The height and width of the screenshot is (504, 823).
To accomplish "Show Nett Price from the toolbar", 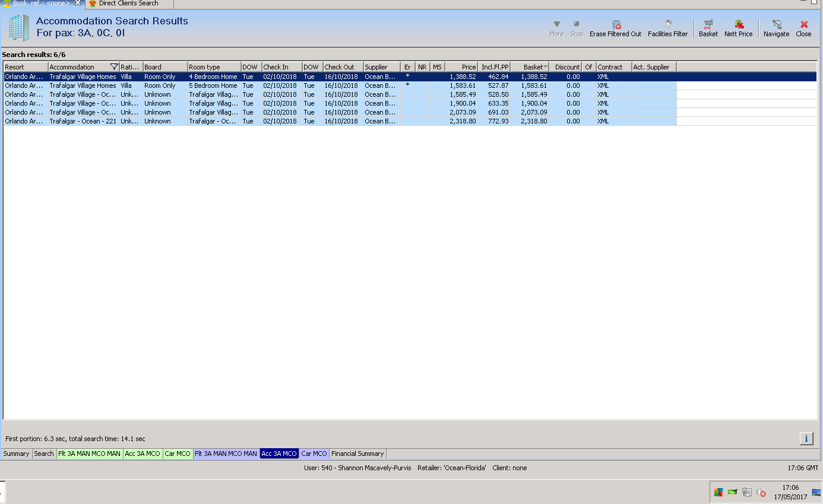I will coord(739,24).
